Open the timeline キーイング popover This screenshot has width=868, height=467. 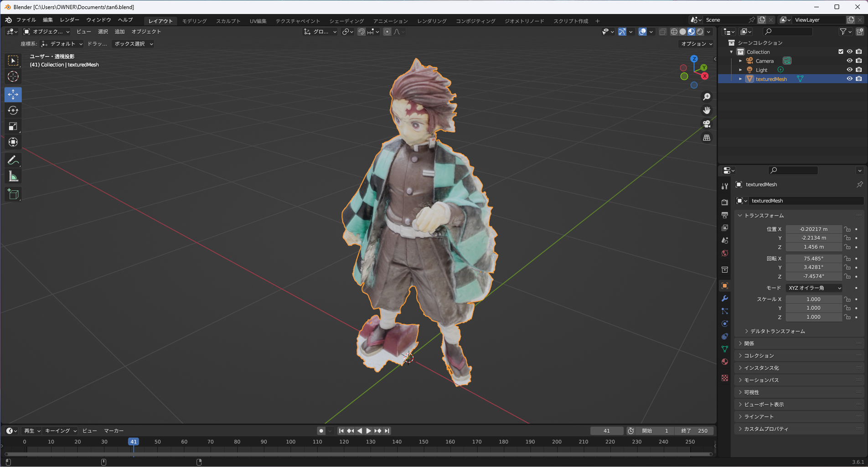pyautogui.click(x=60, y=431)
